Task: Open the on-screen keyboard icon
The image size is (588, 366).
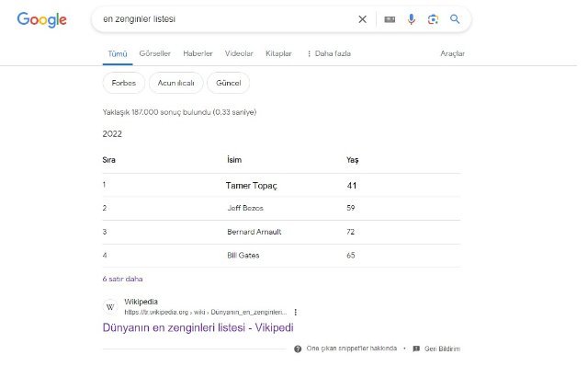Action: click(390, 19)
